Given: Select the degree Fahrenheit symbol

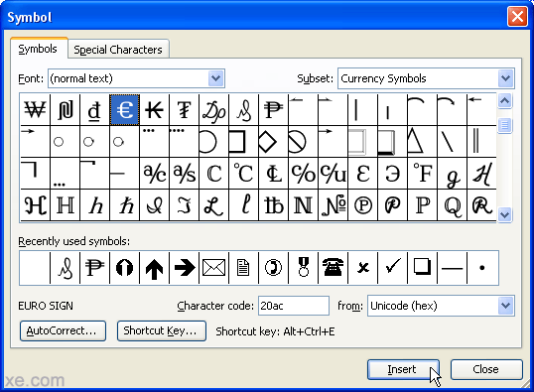Looking at the screenshot, I should click(423, 174).
